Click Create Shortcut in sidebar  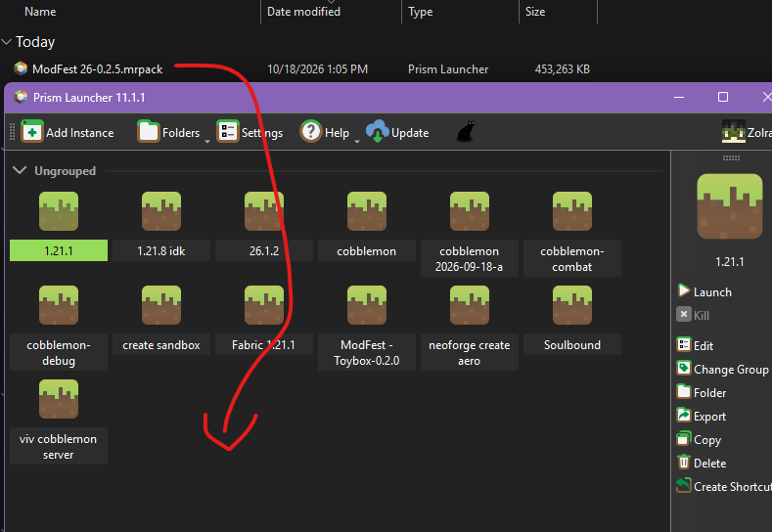tap(724, 486)
